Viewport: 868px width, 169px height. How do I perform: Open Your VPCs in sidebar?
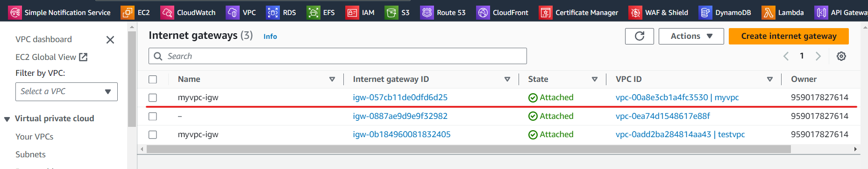pyautogui.click(x=35, y=137)
